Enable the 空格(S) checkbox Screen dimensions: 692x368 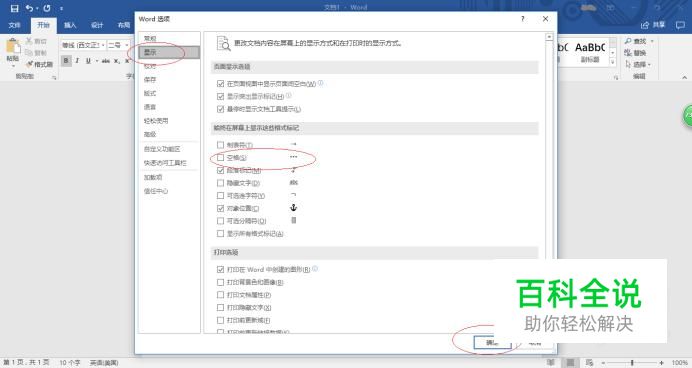(220, 158)
